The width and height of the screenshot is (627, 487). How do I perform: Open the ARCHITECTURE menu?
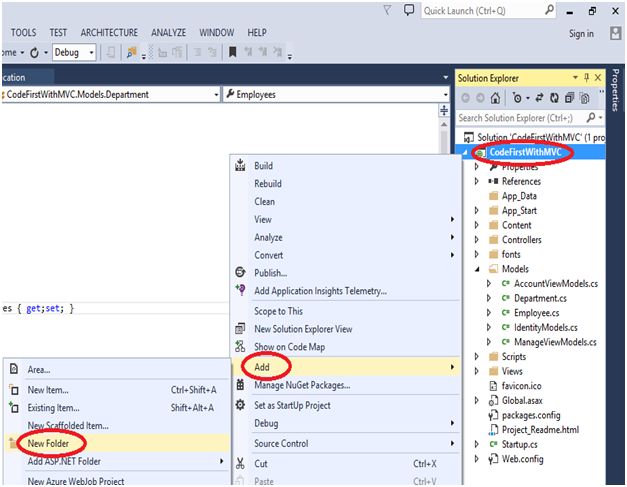pos(109,32)
